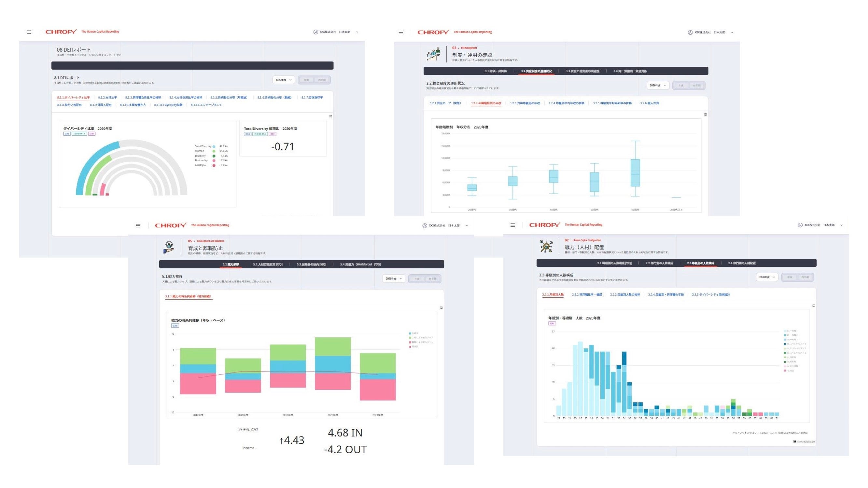Image resolution: width=868 pixels, height=488 pixels.
Task: Click the network icon beside 戦力（人材）配置 title
Action: tap(546, 246)
